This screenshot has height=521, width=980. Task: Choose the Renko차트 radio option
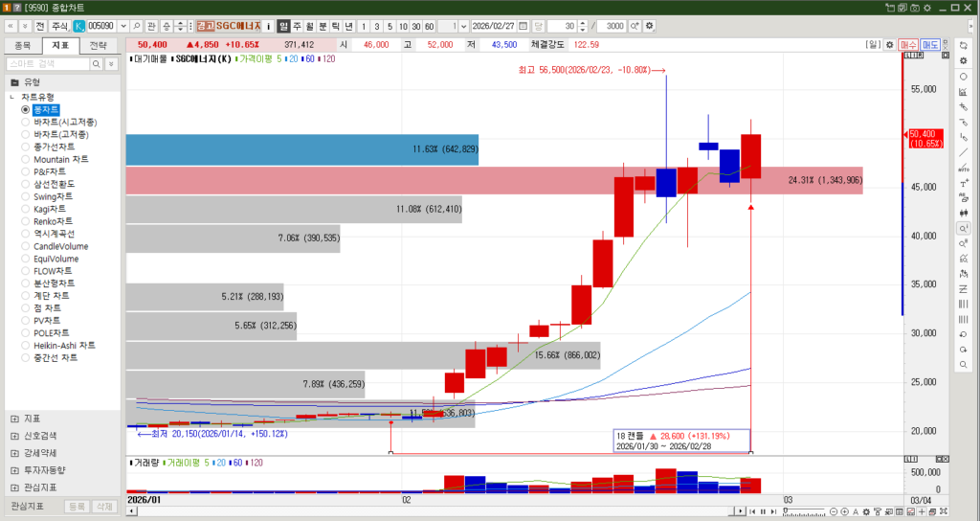tap(26, 221)
